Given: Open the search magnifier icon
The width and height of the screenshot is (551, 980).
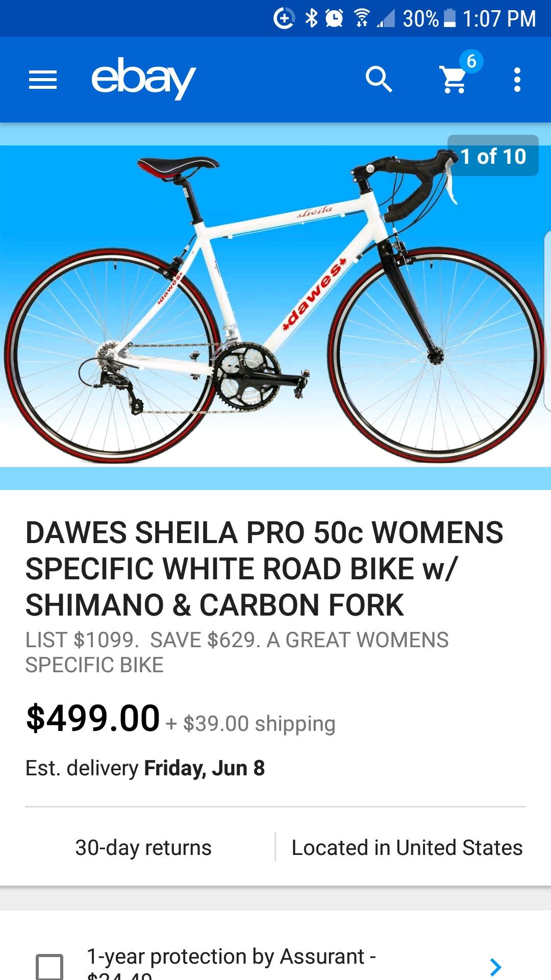Looking at the screenshot, I should coord(379,80).
